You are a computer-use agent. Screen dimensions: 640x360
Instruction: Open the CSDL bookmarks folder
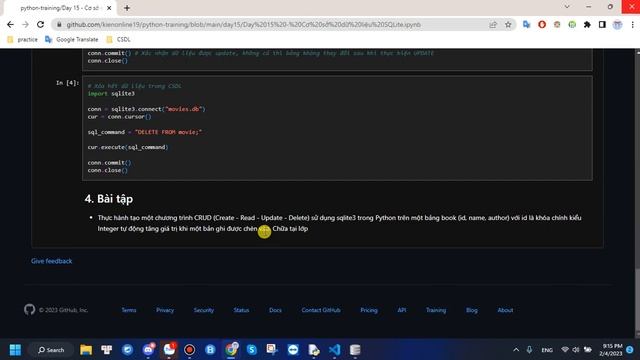(118, 40)
